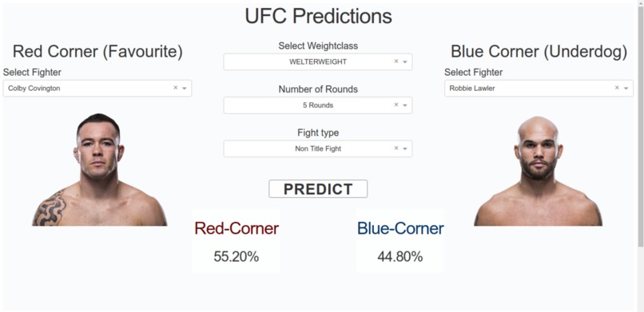Viewport: 644px width, 312px height.
Task: Click the Blue-Corner 44.80% result card
Action: click(400, 241)
